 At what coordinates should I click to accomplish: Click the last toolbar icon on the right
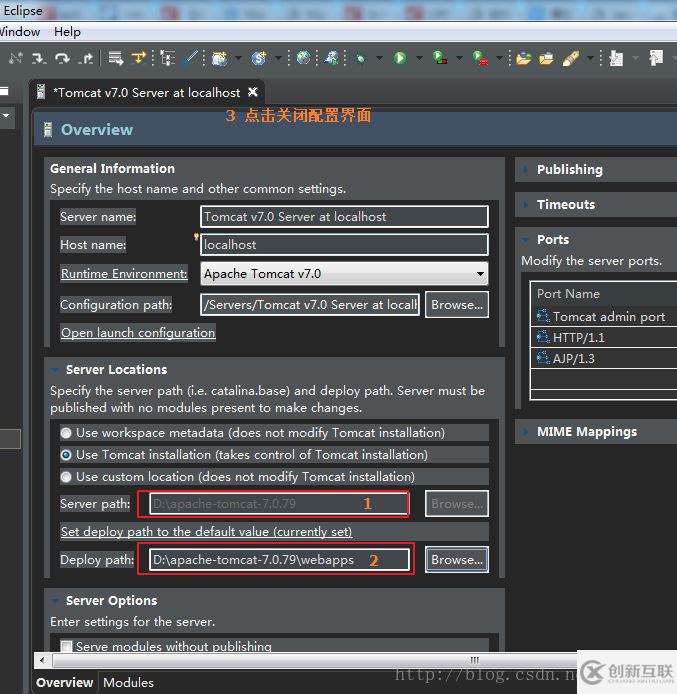click(656, 58)
